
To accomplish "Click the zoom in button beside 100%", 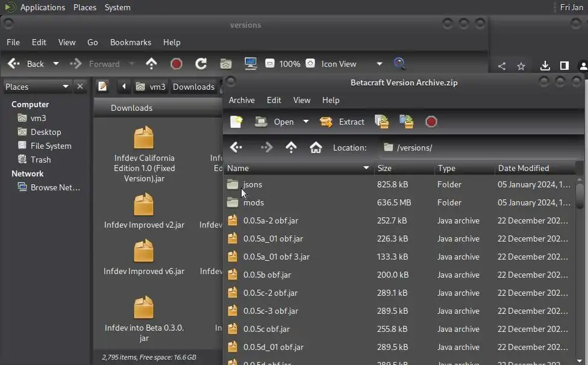I will pyautogui.click(x=310, y=63).
